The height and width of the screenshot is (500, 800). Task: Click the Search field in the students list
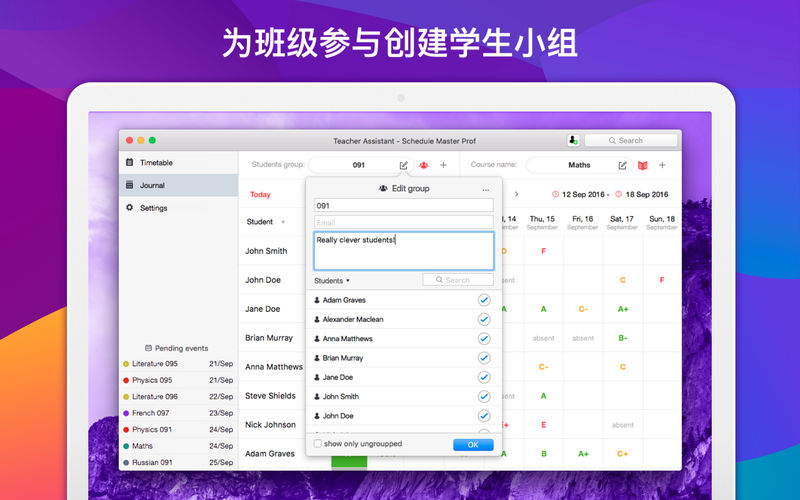click(458, 280)
